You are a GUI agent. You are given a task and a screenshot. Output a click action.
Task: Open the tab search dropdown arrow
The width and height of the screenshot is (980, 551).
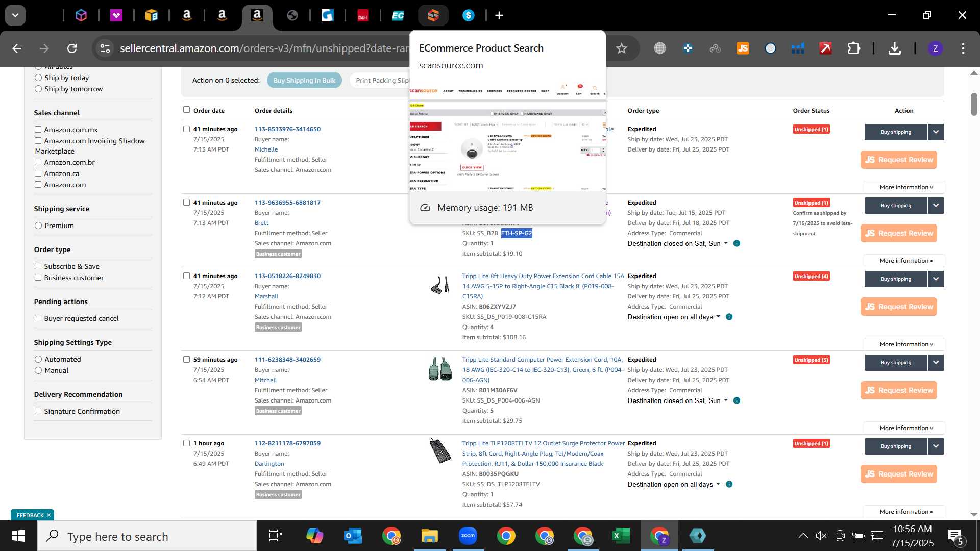(x=15, y=15)
